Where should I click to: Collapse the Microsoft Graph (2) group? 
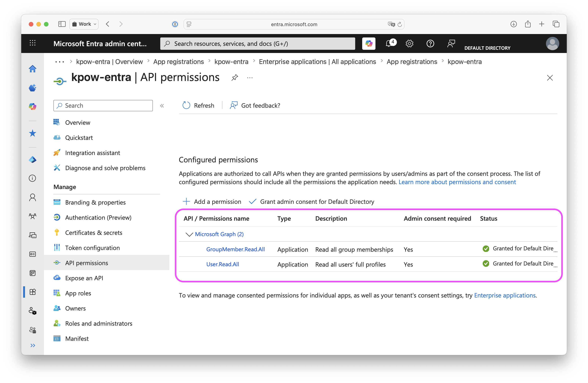pos(189,234)
